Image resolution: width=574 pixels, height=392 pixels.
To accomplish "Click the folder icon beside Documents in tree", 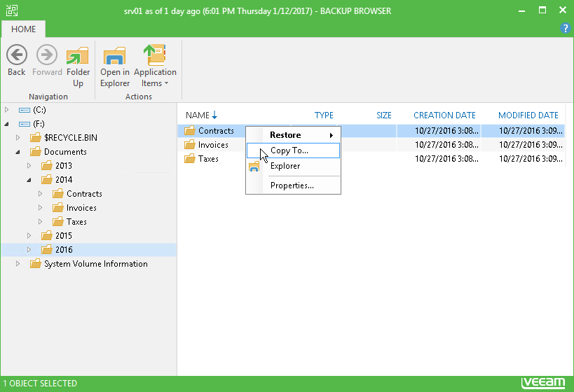I will click(36, 152).
